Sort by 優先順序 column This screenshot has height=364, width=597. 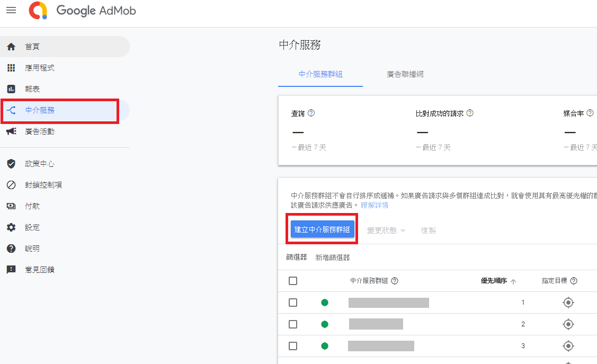[x=498, y=281]
